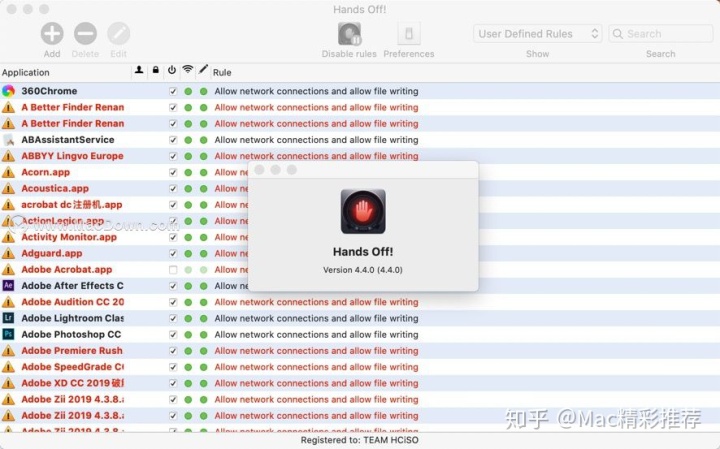720x449 pixels.
Task: Click the Rule column header
Action: pos(222,73)
